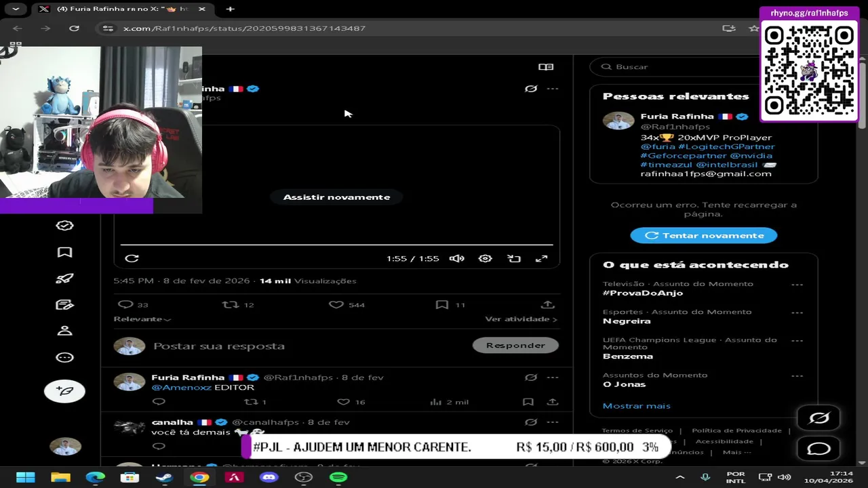Open Relevante sort dropdown
868x488 pixels.
[x=142, y=319]
